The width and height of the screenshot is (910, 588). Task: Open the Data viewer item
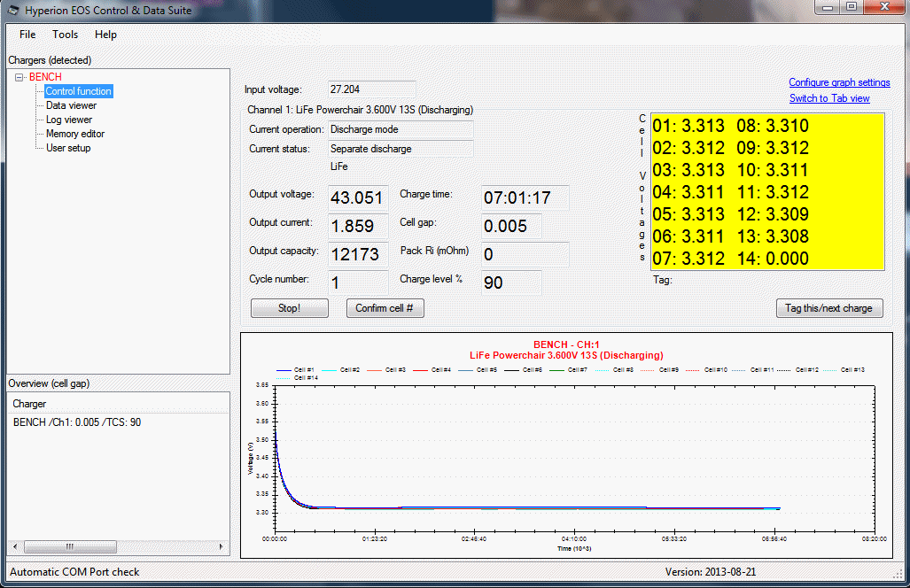(x=71, y=105)
